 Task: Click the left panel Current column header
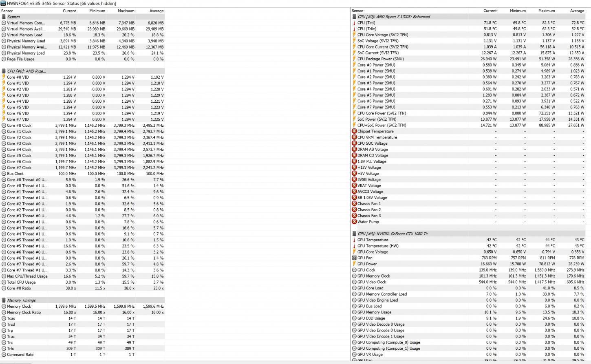tap(62, 11)
